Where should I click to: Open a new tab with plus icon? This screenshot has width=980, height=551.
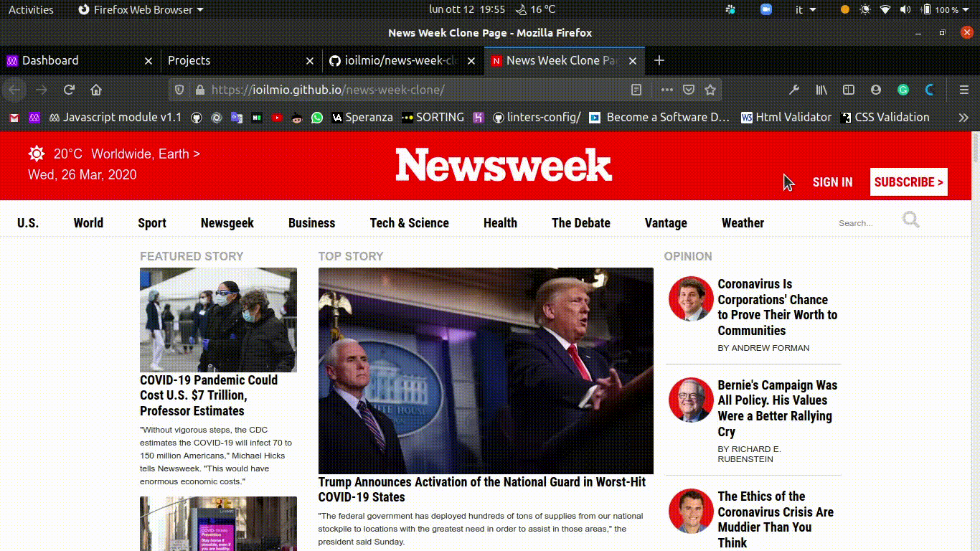click(659, 60)
